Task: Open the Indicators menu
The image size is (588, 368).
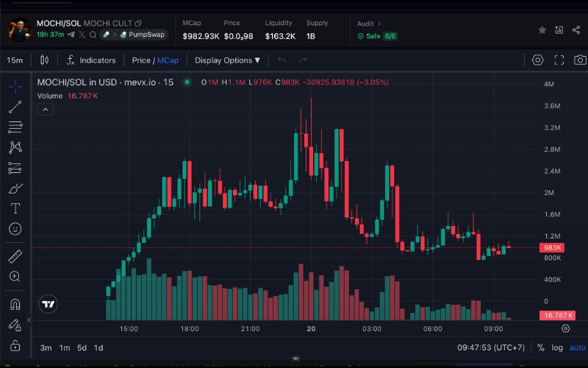Action: coord(91,60)
